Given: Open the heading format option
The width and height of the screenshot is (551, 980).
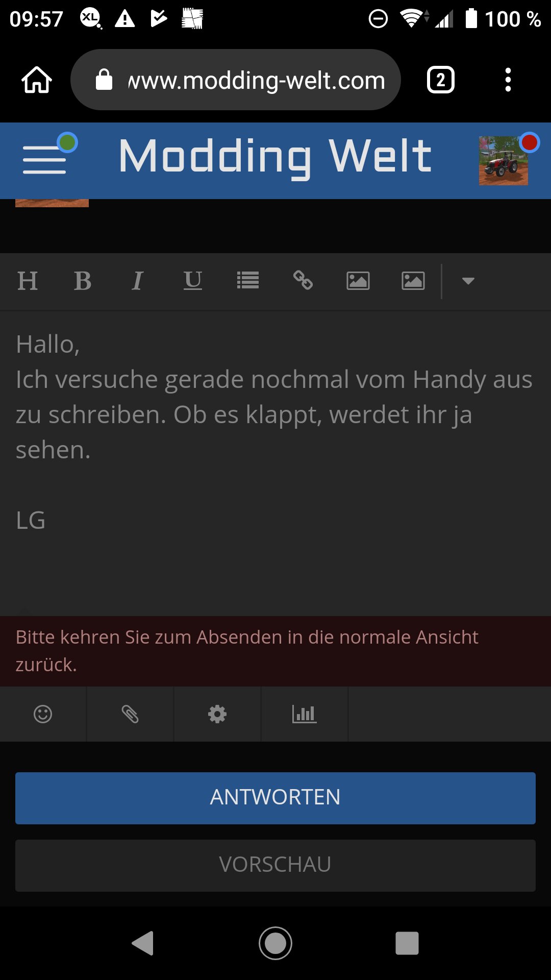Looking at the screenshot, I should (x=28, y=281).
